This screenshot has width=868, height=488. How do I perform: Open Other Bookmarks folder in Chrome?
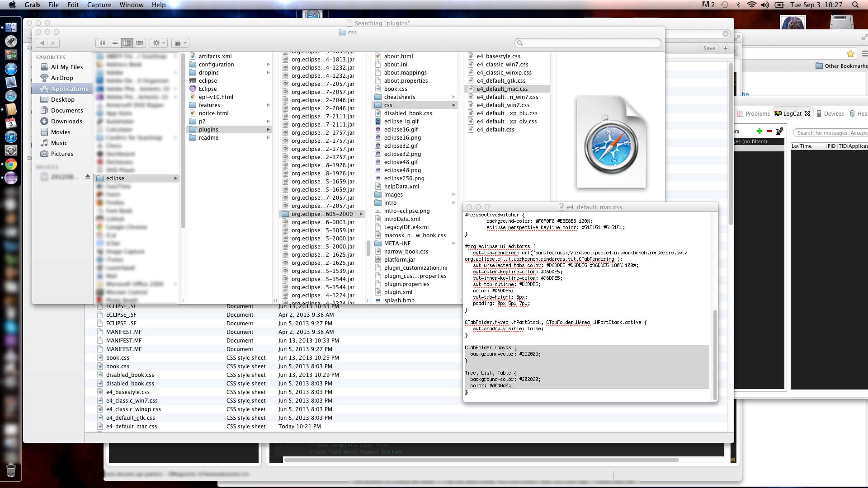841,66
